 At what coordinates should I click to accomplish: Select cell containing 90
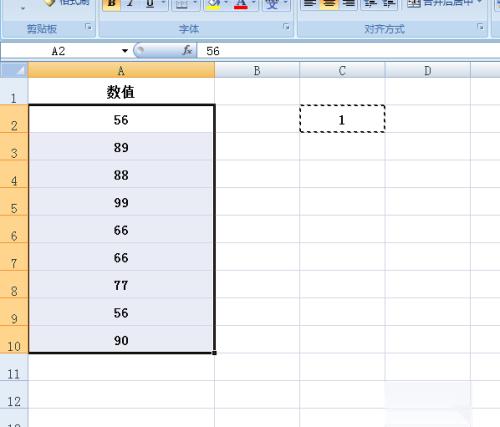point(121,340)
